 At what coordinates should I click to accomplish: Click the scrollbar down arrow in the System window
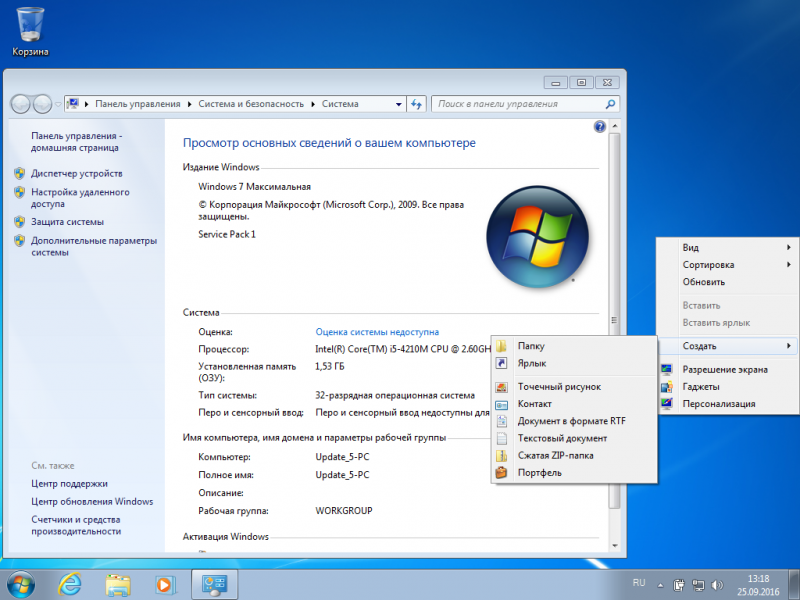615,545
